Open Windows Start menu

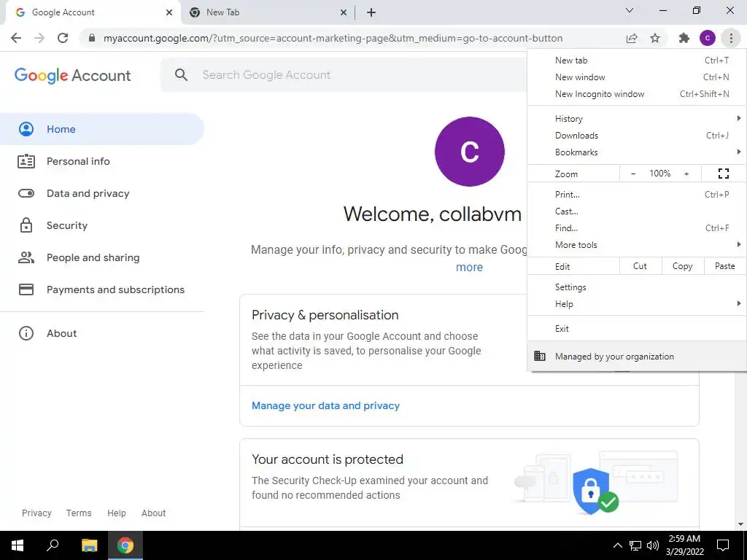click(18, 545)
